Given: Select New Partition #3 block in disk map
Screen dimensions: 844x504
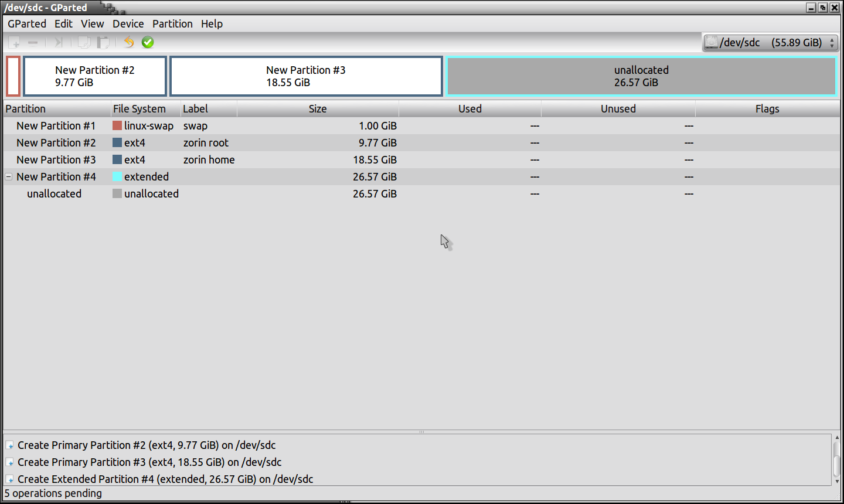Looking at the screenshot, I should coord(305,76).
